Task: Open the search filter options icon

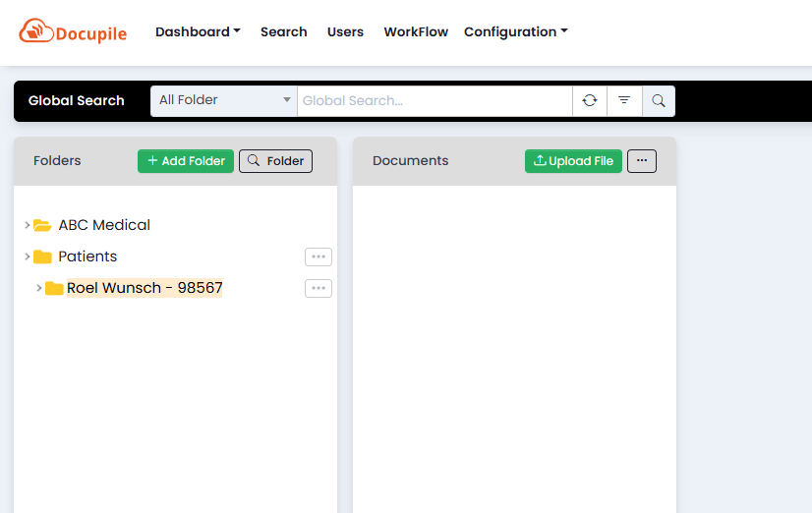Action: coord(624,100)
